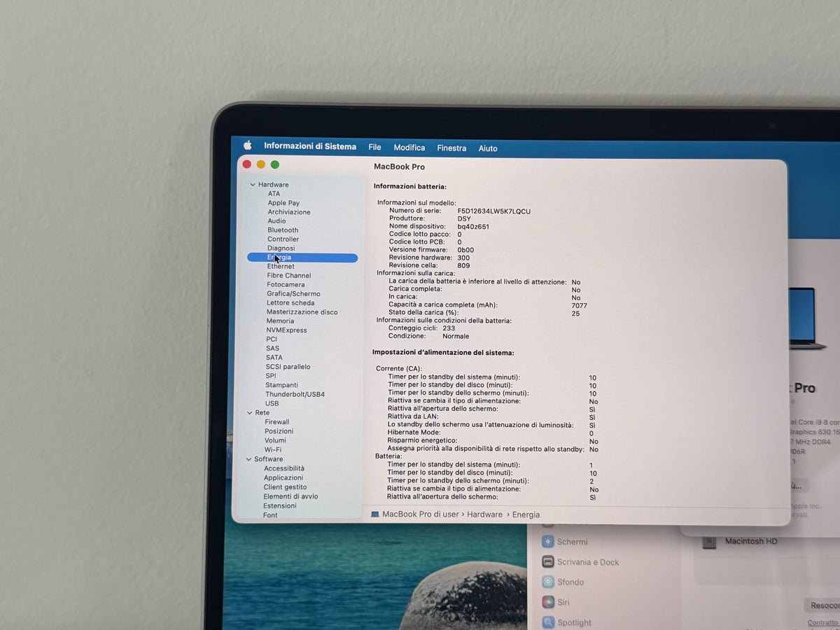This screenshot has height=630, width=840.
Task: Select PCI in the sidebar
Action: point(272,339)
